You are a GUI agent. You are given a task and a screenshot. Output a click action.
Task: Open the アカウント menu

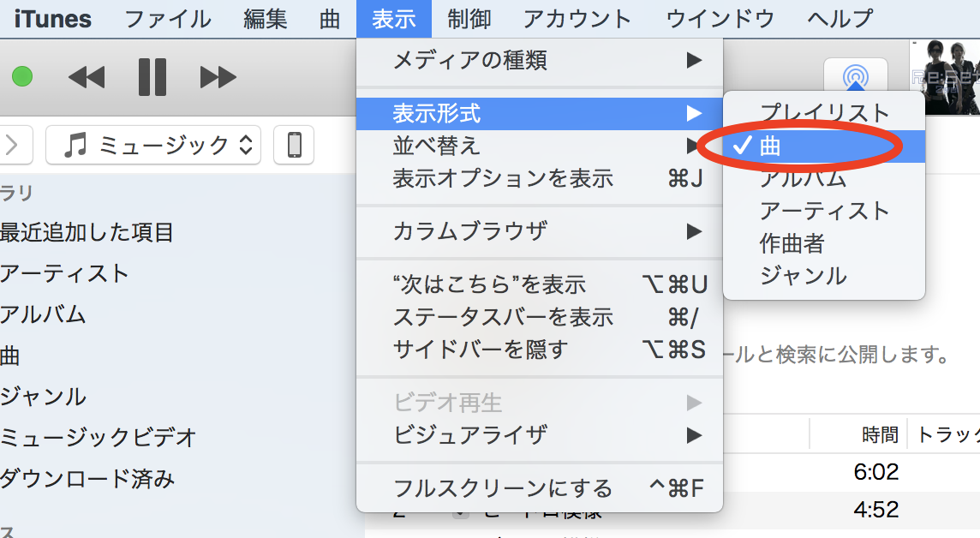click(577, 19)
